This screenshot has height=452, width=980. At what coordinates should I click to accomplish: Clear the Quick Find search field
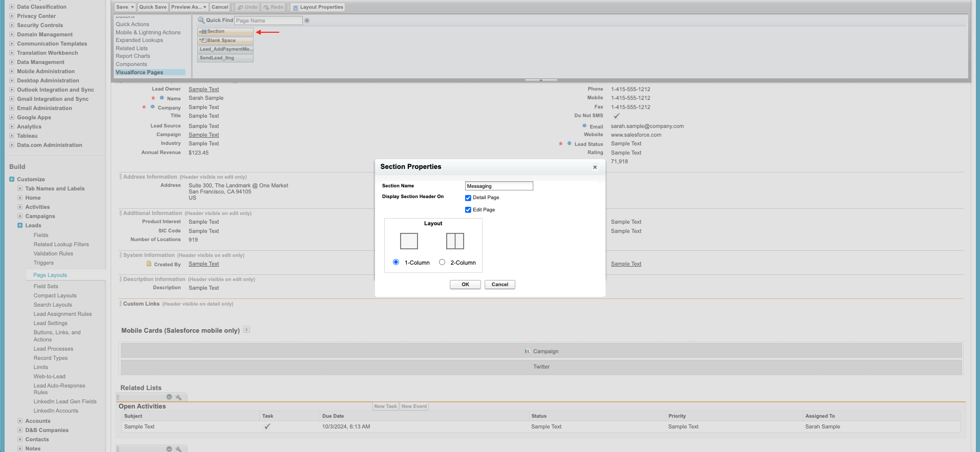(x=307, y=20)
